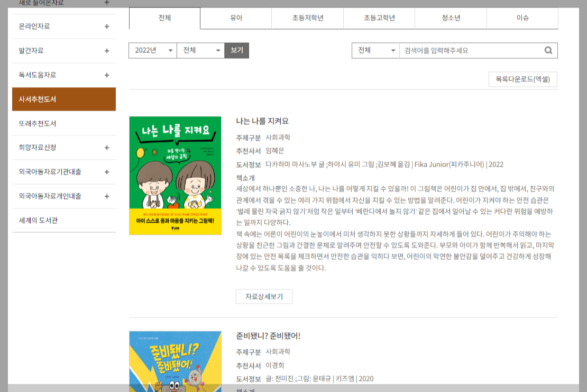Open the 나는 나를 지켜요 title link
The height and width of the screenshot is (392, 587).
pos(262,121)
